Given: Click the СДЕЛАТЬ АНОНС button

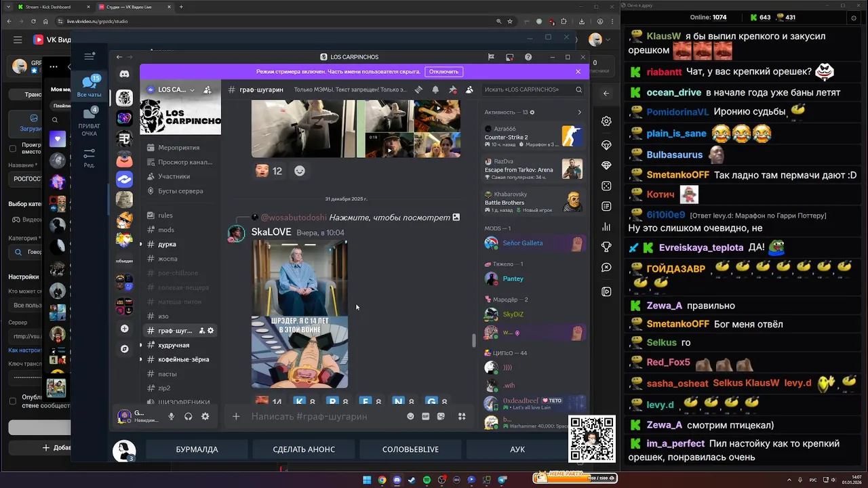Looking at the screenshot, I should [304, 449].
